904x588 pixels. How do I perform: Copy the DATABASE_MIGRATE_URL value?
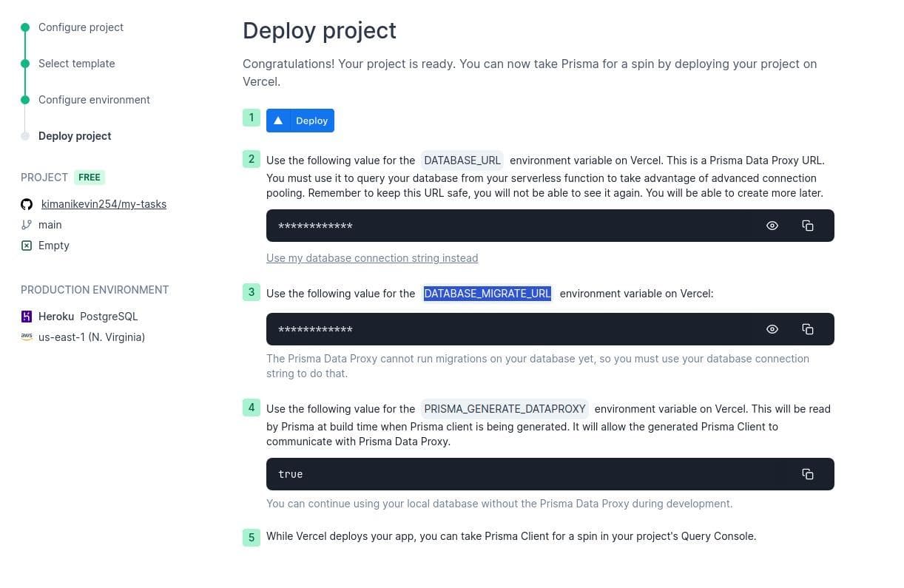coord(808,329)
